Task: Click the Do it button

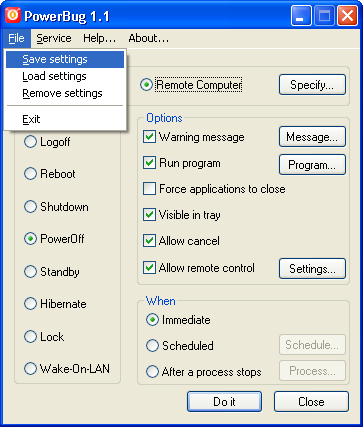Action: [x=224, y=402]
